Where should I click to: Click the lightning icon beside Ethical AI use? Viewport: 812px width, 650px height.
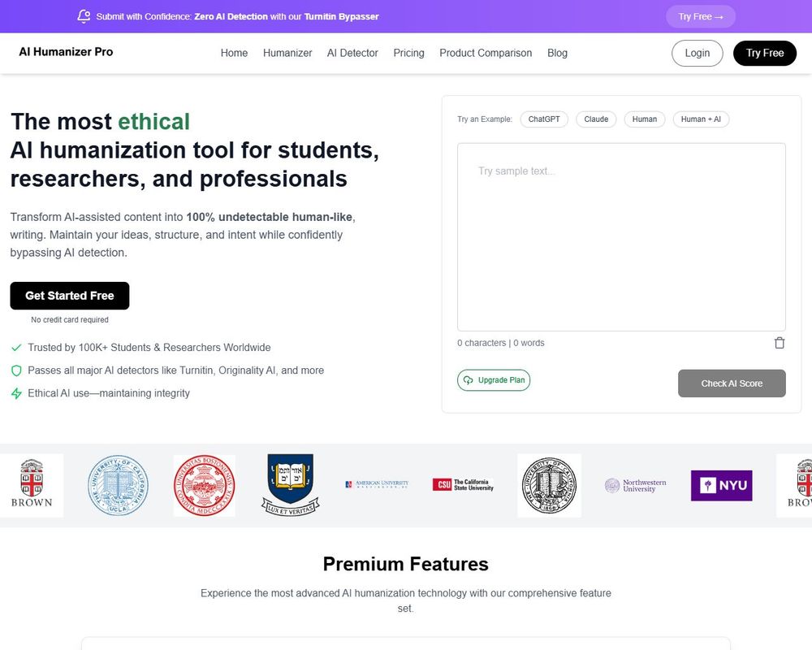pyautogui.click(x=15, y=393)
